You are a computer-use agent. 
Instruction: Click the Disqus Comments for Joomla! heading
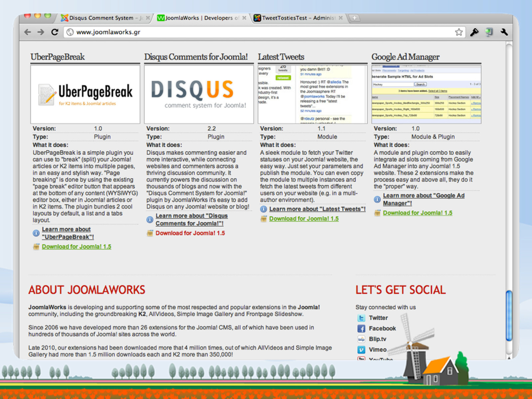[196, 57]
